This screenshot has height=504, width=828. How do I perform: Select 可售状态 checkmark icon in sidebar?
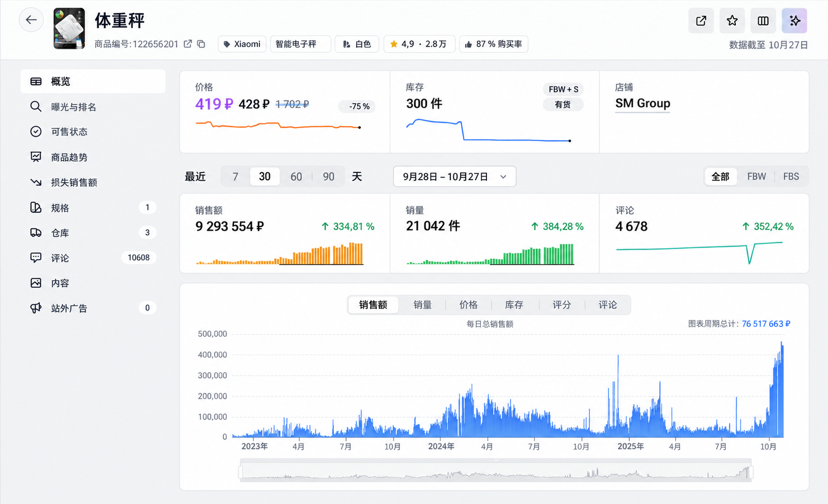36,132
